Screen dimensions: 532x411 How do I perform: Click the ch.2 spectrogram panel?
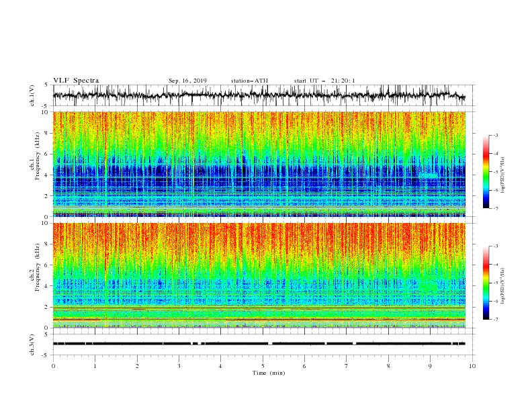(259, 275)
